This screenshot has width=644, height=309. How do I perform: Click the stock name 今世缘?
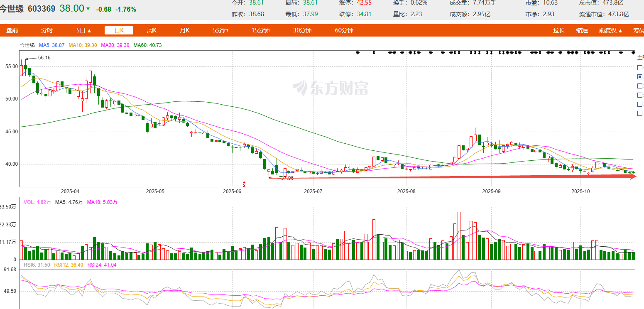[12, 8]
